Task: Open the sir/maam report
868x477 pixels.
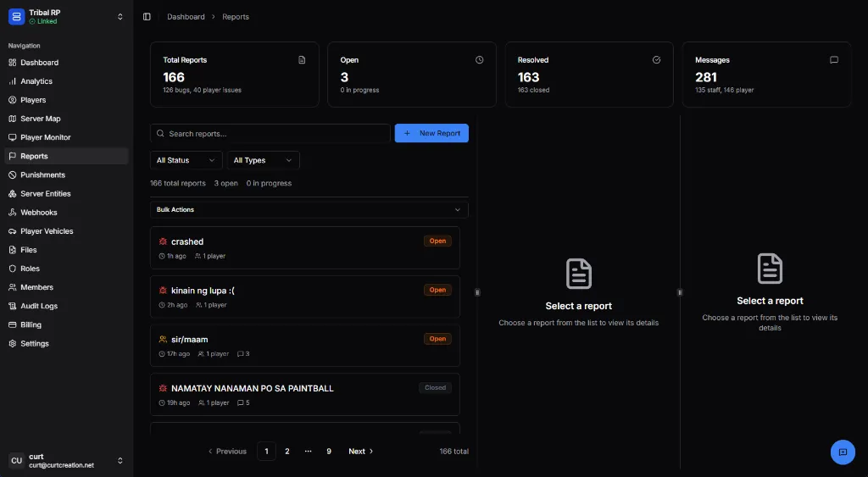Action: tap(305, 346)
